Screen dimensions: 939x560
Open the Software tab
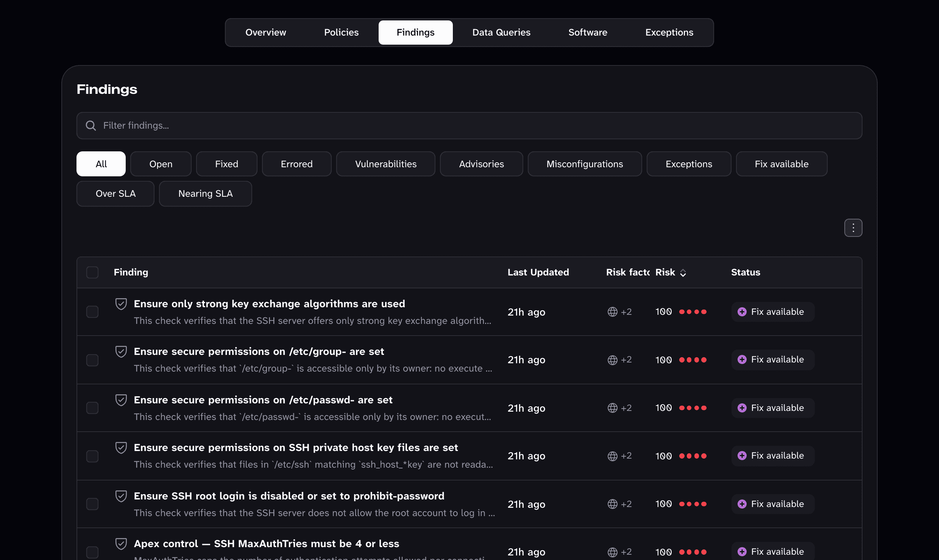click(x=588, y=33)
